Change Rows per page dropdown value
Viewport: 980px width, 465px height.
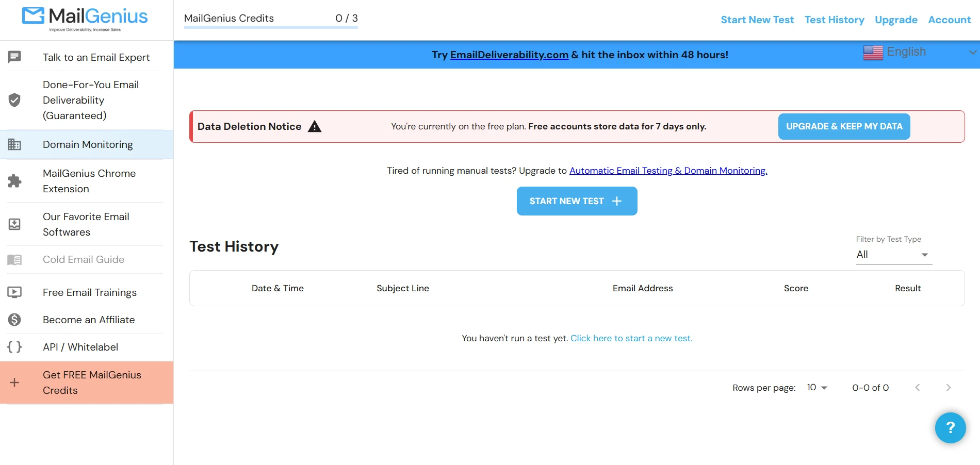[x=816, y=388]
